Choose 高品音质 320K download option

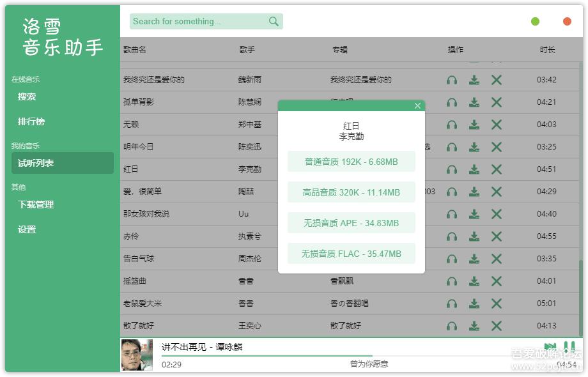click(x=351, y=192)
